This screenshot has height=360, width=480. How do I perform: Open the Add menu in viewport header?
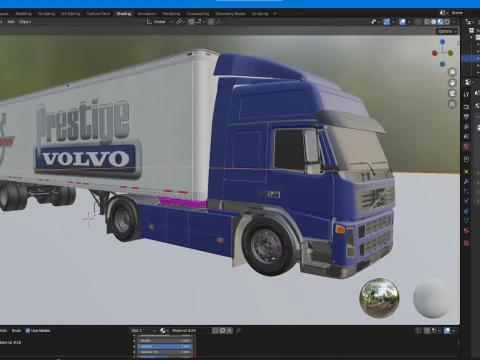pos(11,22)
